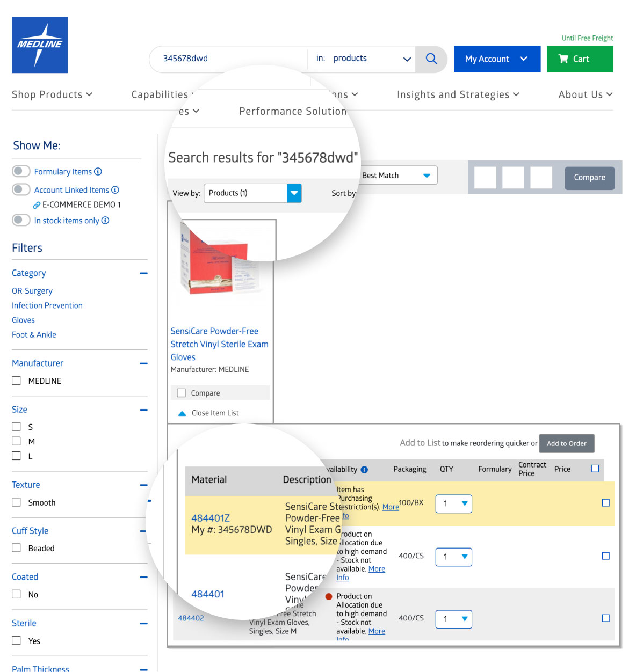
Task: Click the More link in purchasing restriction note
Action: pyautogui.click(x=391, y=507)
